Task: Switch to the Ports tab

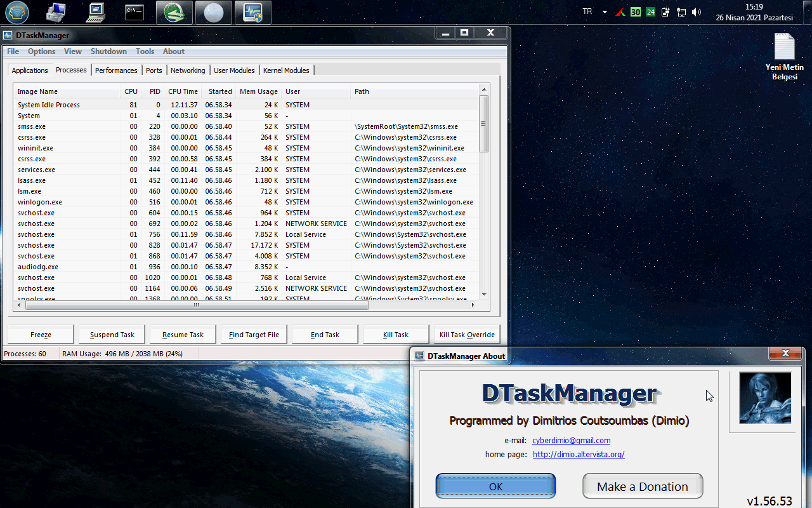Action: (154, 70)
